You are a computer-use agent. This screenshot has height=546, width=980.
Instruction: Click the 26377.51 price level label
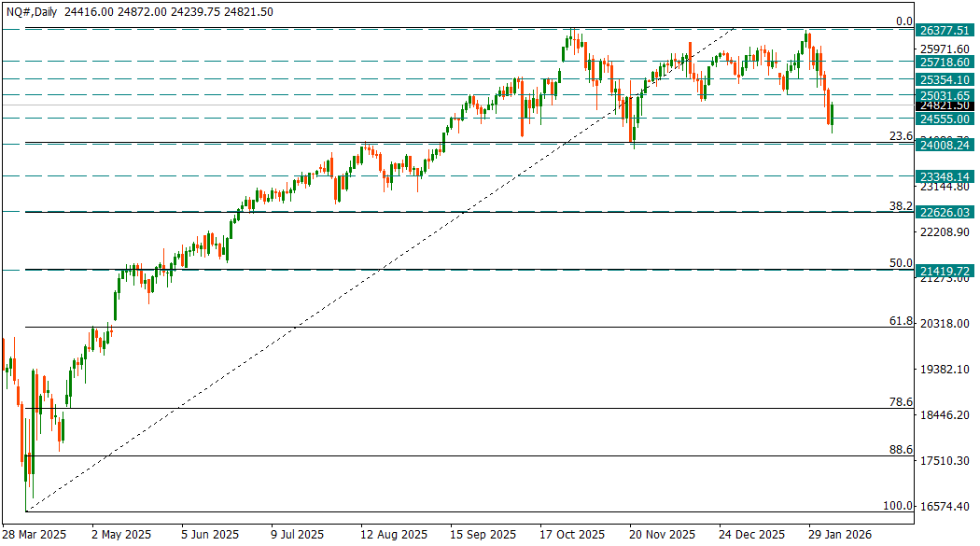click(x=946, y=30)
